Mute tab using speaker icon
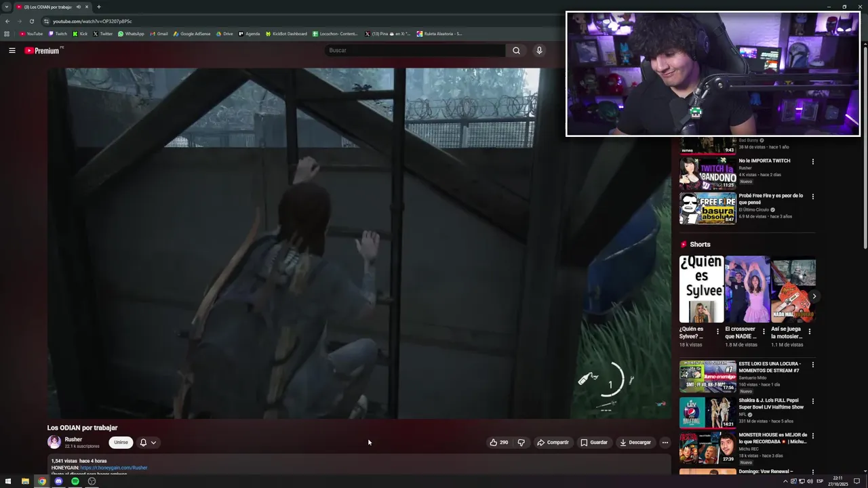Screen dimensions: 868x488 [78, 7]
